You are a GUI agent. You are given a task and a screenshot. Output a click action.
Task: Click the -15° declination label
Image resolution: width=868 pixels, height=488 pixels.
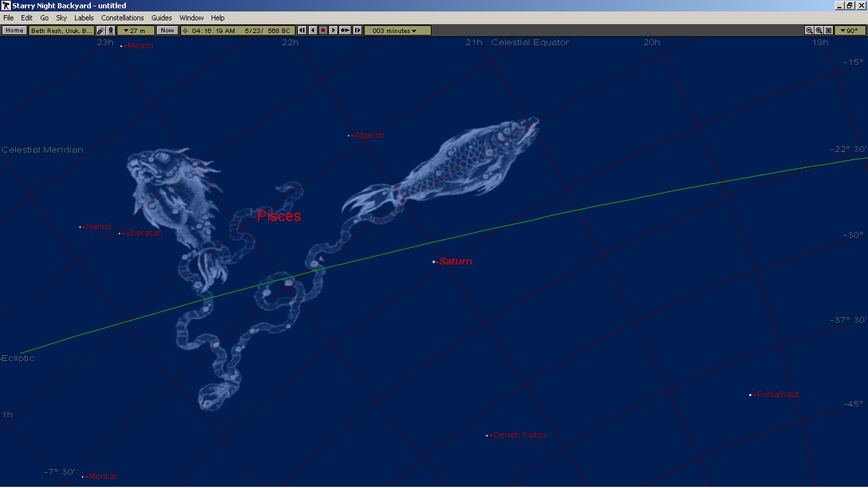click(x=853, y=62)
